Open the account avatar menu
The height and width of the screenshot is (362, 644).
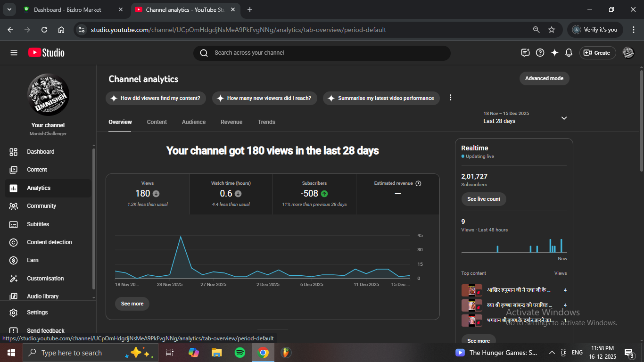click(x=628, y=53)
